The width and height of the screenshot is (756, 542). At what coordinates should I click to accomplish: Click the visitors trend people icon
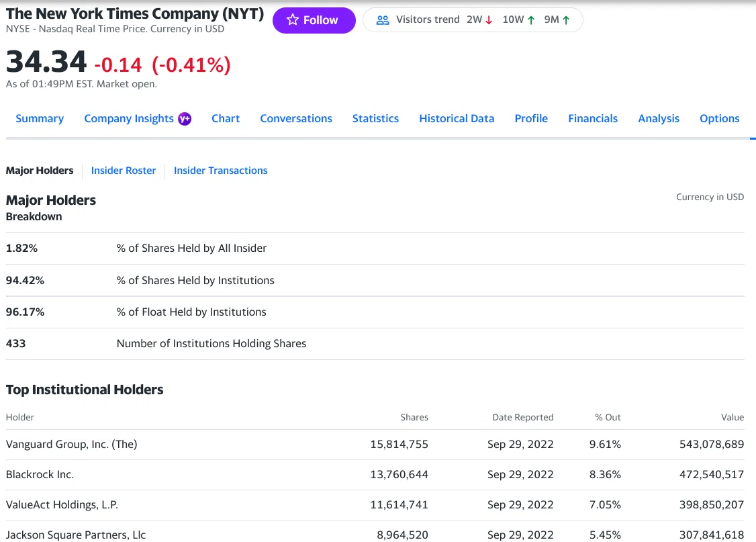(x=382, y=20)
